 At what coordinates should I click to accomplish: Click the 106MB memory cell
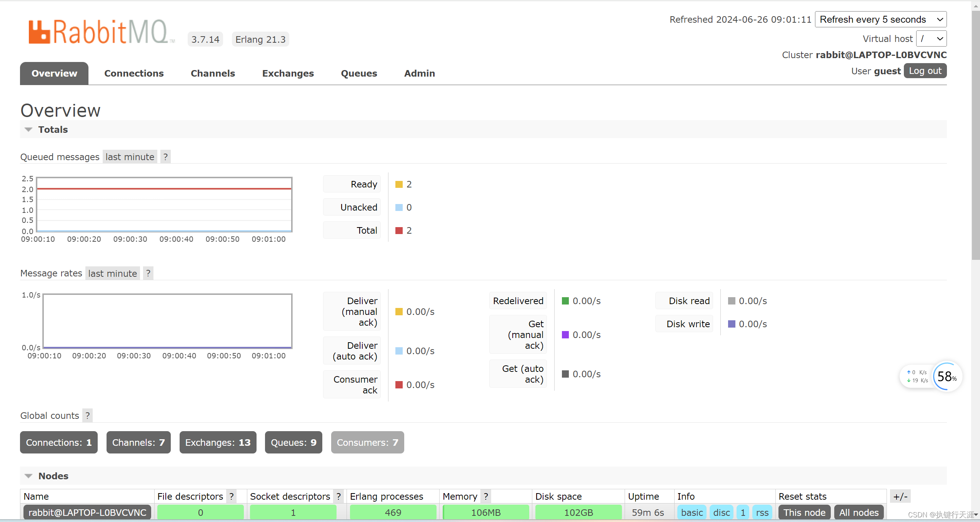(486, 513)
